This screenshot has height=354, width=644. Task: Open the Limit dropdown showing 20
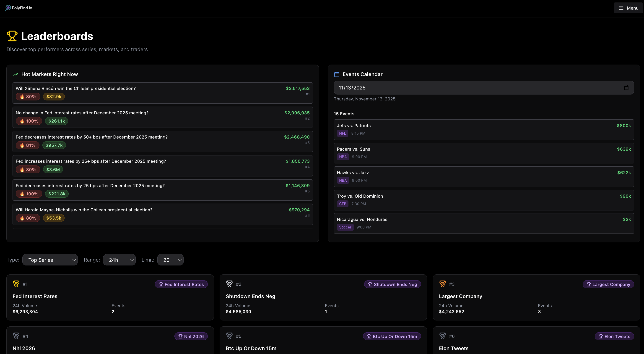tap(170, 260)
